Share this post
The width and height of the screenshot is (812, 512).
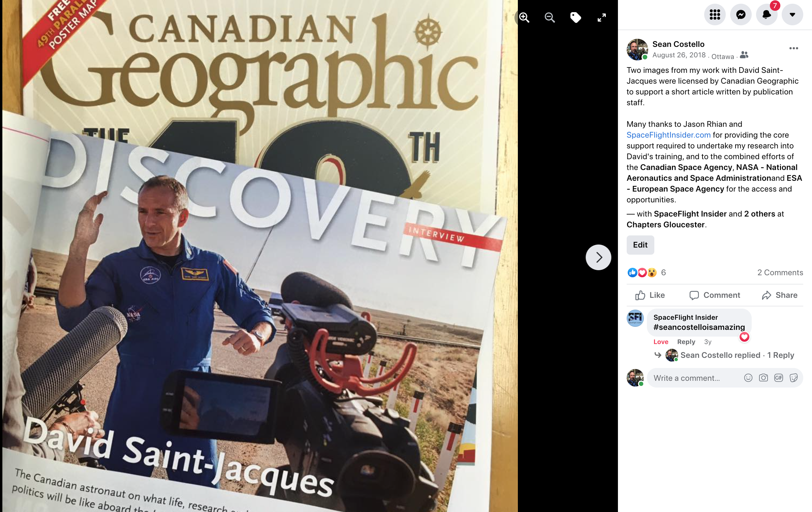[779, 295]
